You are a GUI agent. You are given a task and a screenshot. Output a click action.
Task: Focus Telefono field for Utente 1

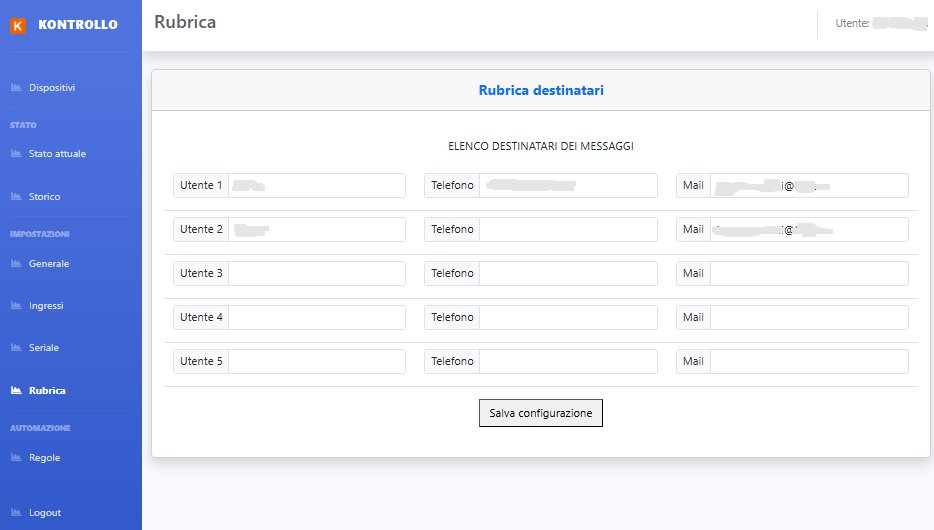tap(568, 185)
